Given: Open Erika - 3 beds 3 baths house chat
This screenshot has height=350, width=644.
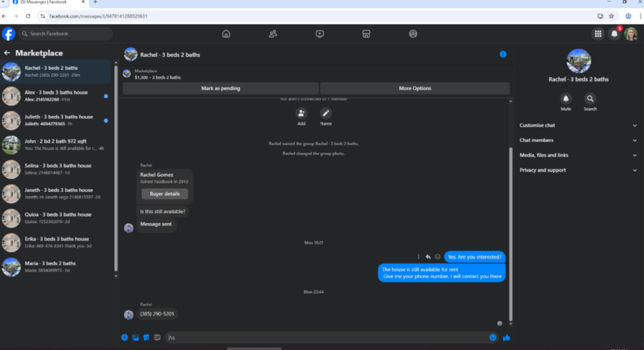Looking at the screenshot, I should [x=56, y=243].
